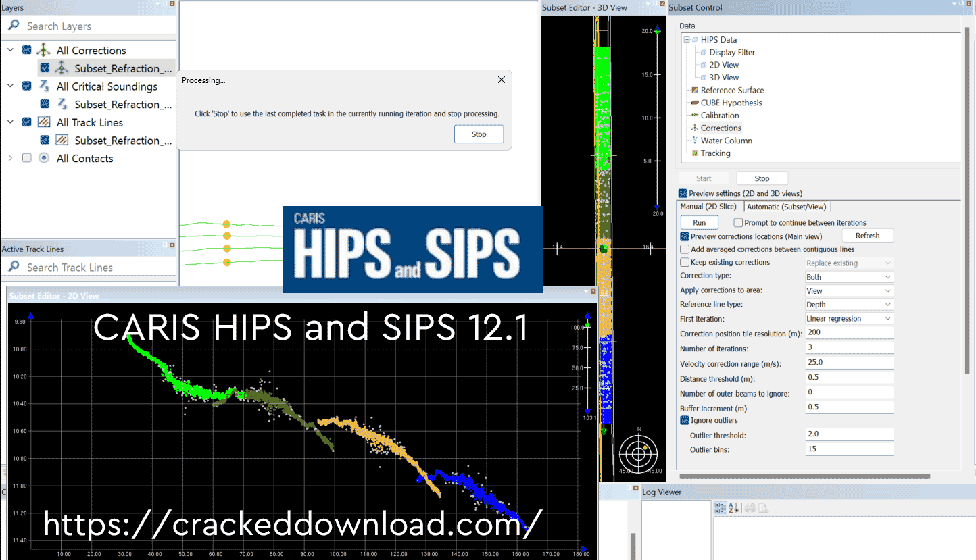Select CUBE Hypothesis in the Data tree
This screenshot has height=560, width=976.
click(x=731, y=103)
